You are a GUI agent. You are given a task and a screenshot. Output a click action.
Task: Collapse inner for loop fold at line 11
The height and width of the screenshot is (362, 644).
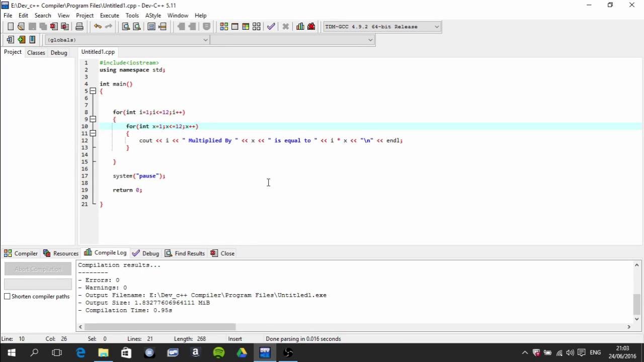click(x=93, y=133)
